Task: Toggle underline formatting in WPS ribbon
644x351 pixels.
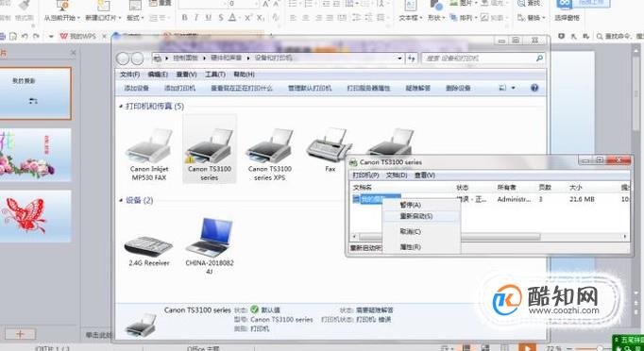Action: (209, 18)
